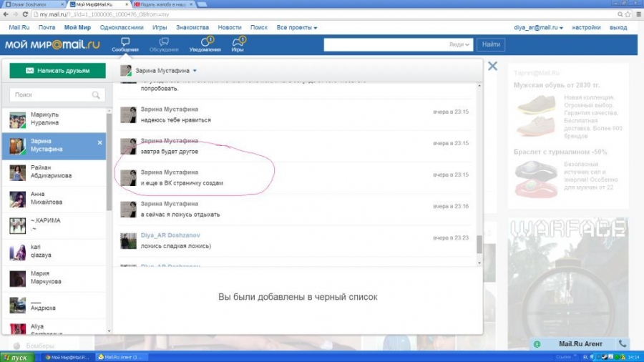Open Одноклассники in top menu
Screen dimensions: 644x362
click(x=122, y=27)
